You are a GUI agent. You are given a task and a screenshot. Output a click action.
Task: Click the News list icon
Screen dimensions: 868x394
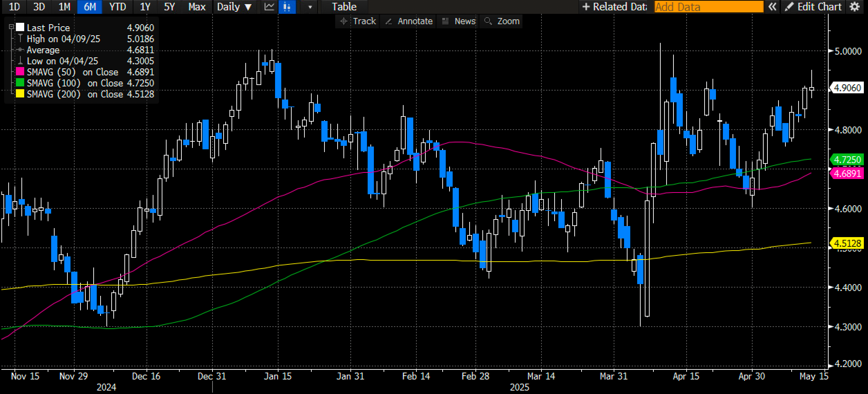pos(445,21)
